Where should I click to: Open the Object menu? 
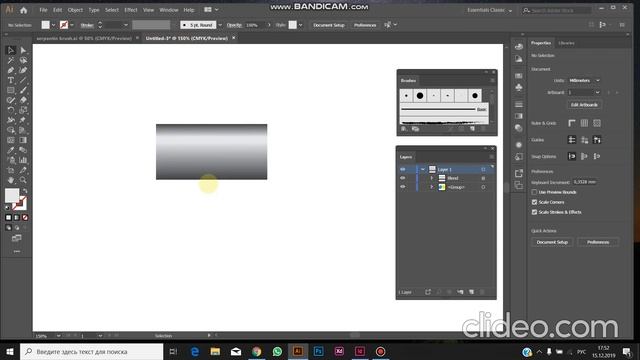75,10
